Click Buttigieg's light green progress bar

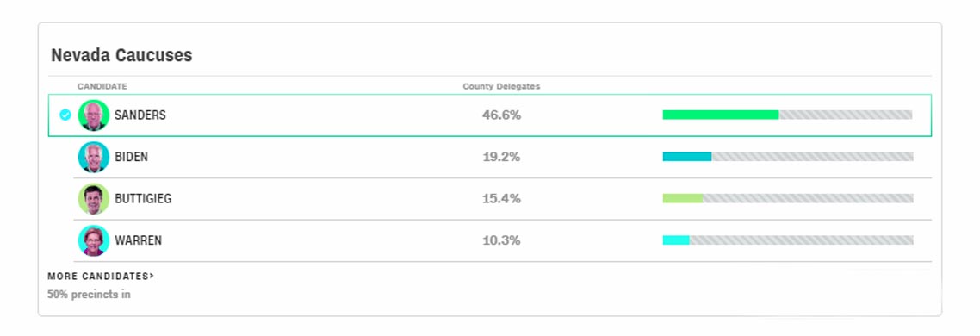point(787,198)
